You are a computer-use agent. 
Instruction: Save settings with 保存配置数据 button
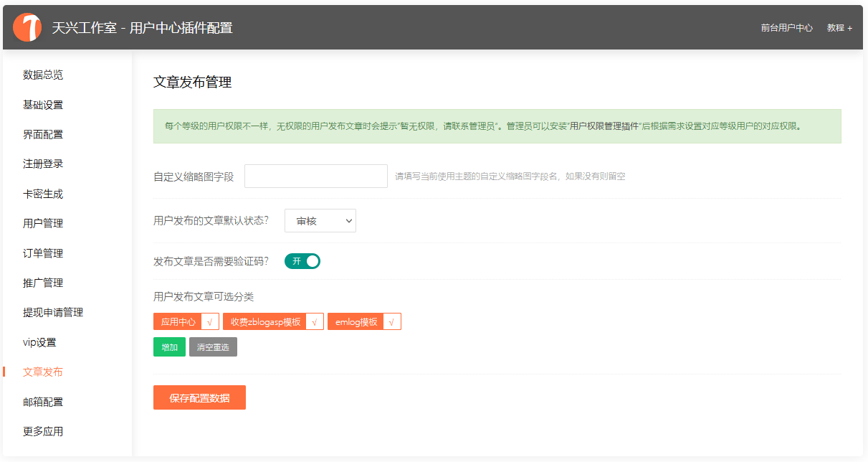(x=199, y=397)
